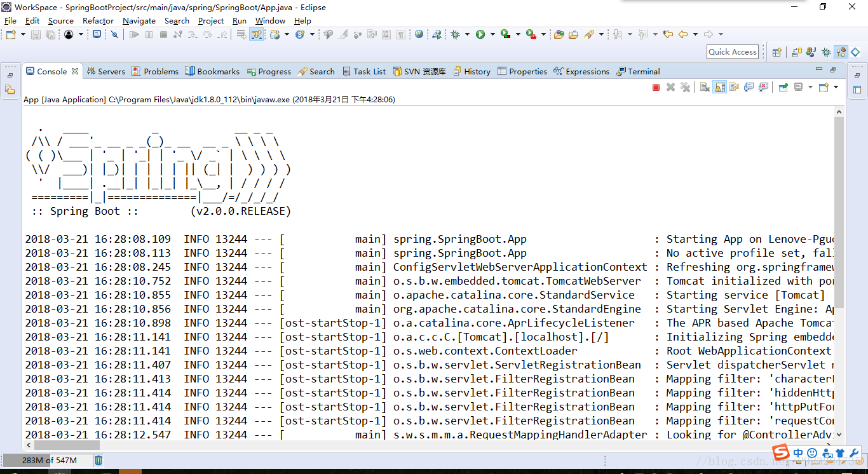Click the Resume debug icon
This screenshot has width=868, height=474.
pyautogui.click(x=134, y=34)
